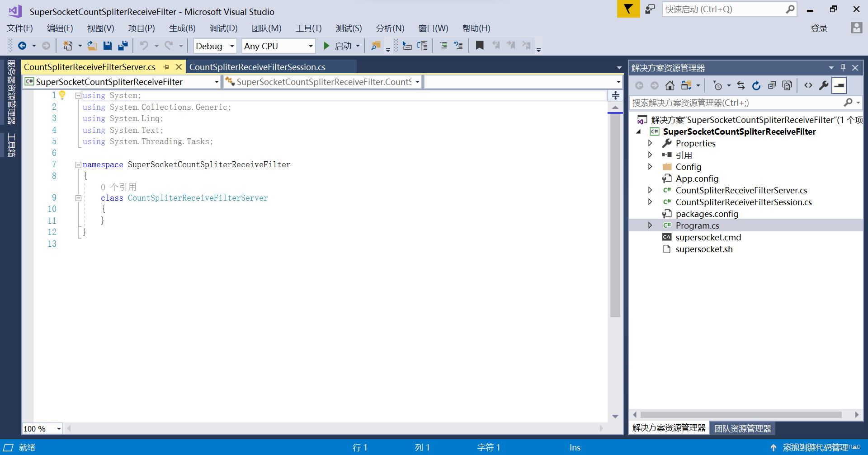Screen dimensions: 868x455
Task: Click the account avatar icon
Action: [856, 28]
